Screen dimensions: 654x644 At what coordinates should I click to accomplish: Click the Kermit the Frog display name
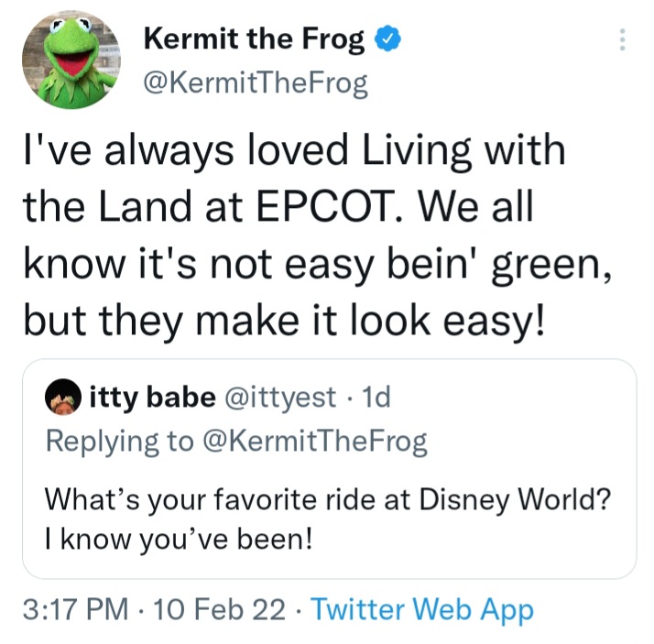tap(254, 39)
